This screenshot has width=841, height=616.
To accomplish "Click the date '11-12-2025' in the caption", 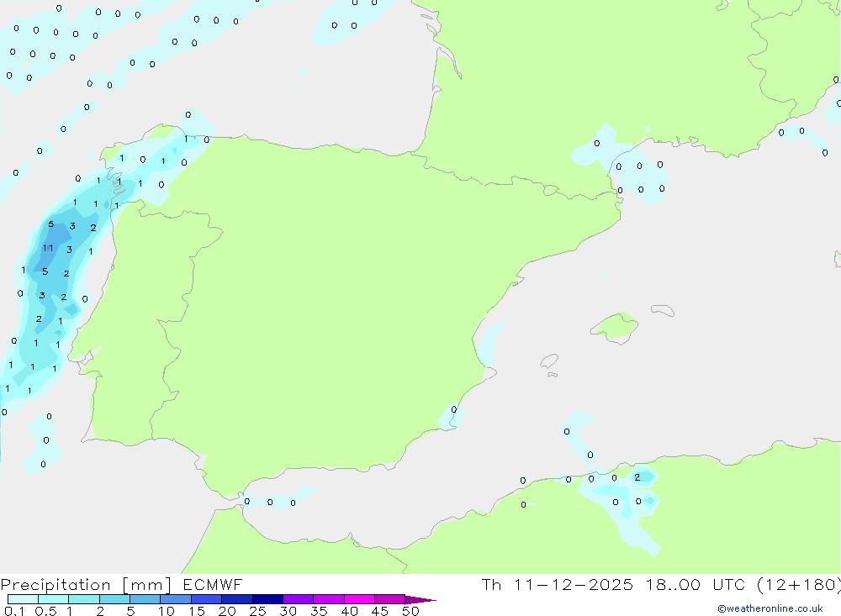I will pos(573,584).
